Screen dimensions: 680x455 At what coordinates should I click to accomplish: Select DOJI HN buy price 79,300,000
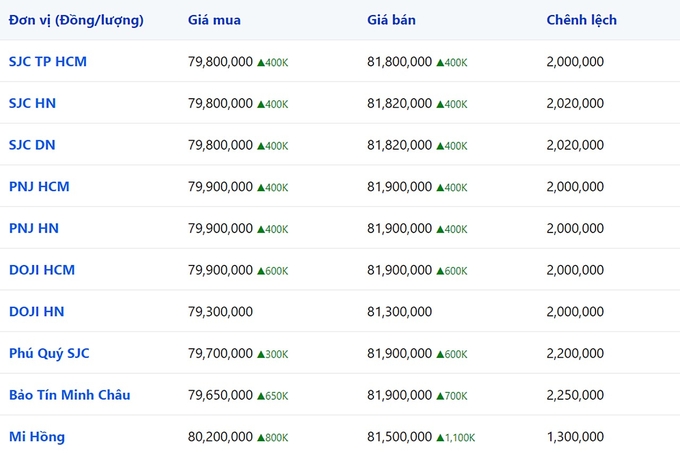coord(220,311)
